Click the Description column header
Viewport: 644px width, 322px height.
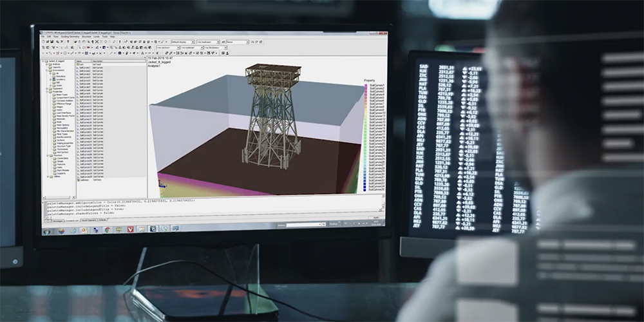point(118,61)
